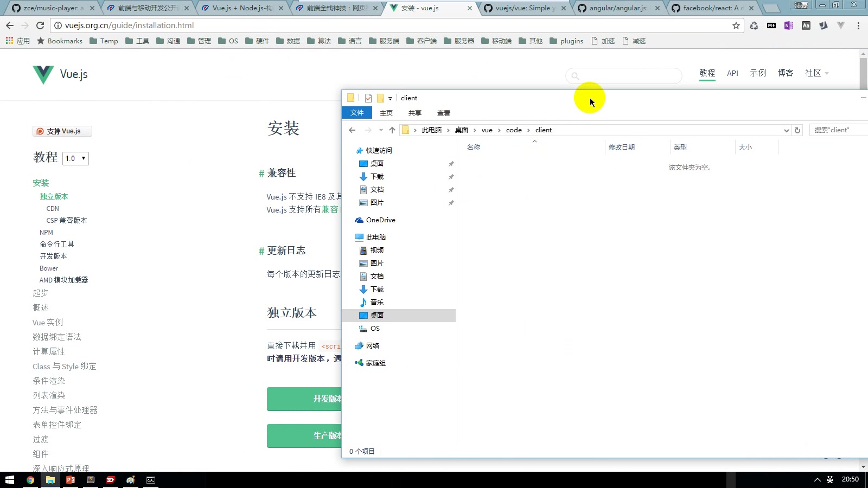868x488 pixels.
Task: Open Network (网络) in Explorer sidebar
Action: (367, 346)
